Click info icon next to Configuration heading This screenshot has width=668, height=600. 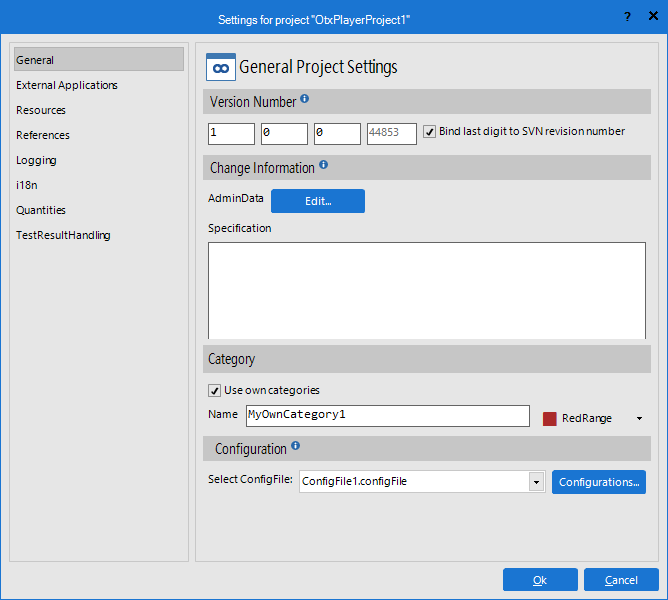[296, 447]
